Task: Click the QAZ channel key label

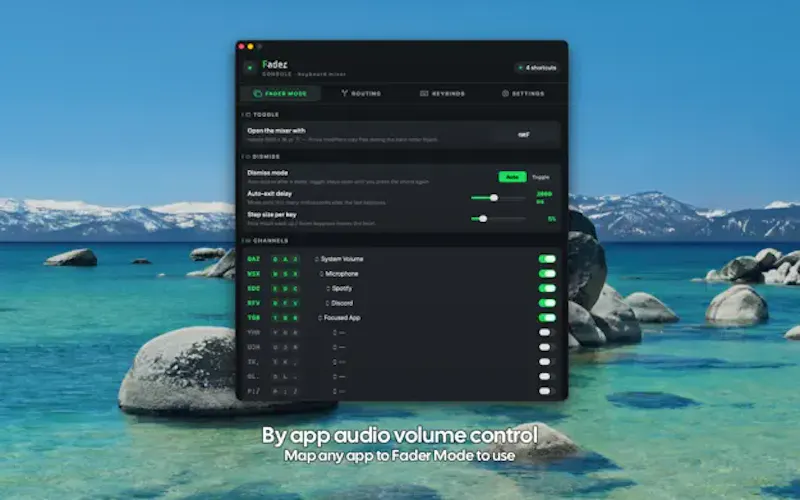Action: click(254, 259)
